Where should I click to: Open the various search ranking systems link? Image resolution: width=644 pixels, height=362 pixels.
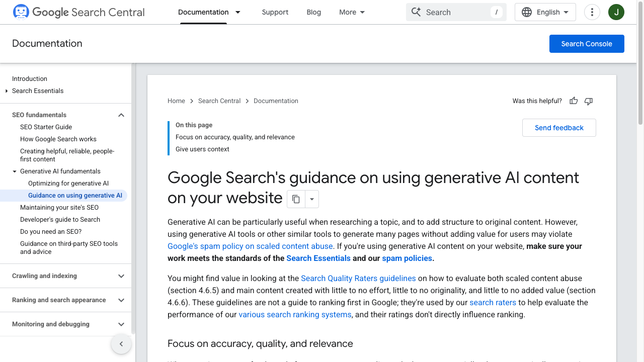coord(295,315)
